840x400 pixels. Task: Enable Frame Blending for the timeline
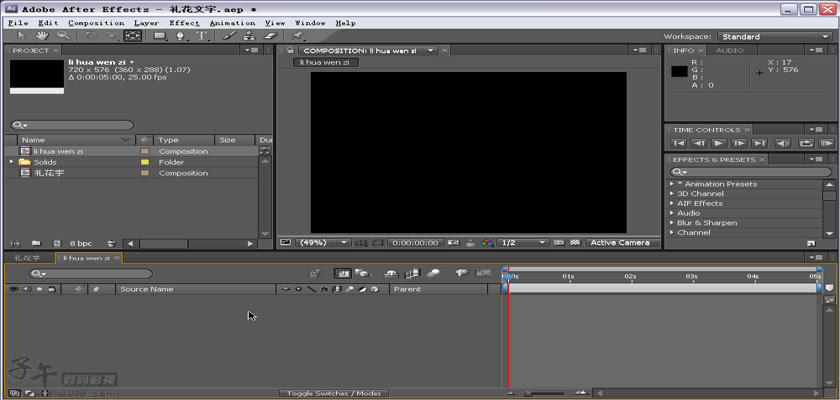tap(412, 274)
